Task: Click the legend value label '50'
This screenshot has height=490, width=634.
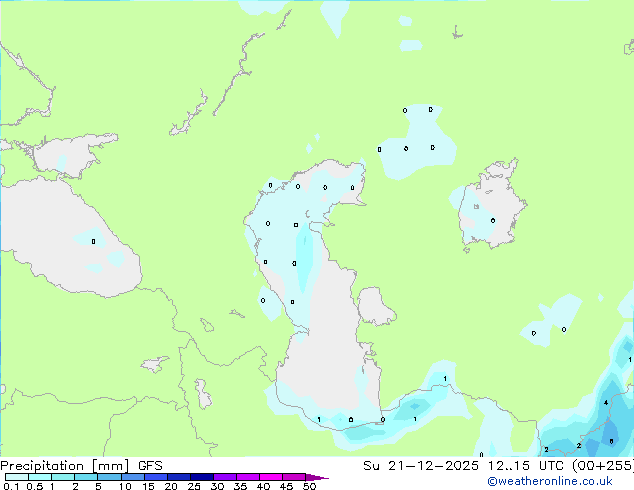Action: [309, 486]
